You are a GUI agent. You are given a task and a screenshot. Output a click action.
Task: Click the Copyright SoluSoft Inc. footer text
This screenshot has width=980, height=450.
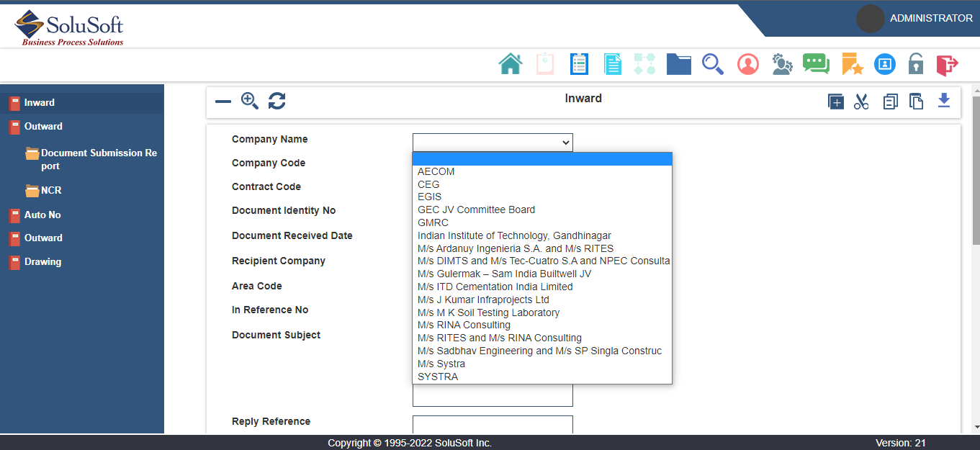click(x=410, y=444)
